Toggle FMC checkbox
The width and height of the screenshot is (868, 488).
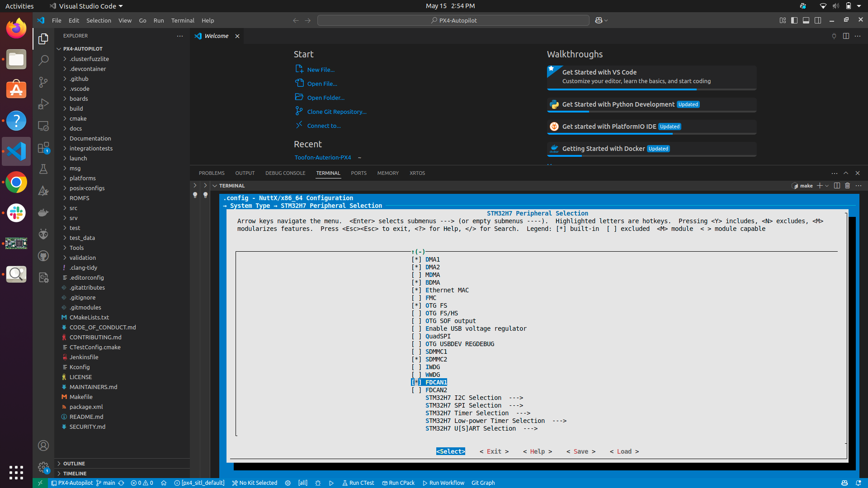(416, 298)
